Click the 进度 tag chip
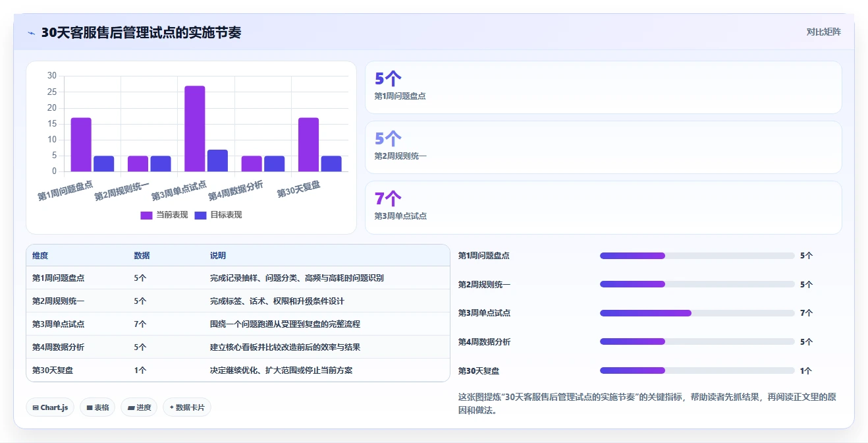 139,407
